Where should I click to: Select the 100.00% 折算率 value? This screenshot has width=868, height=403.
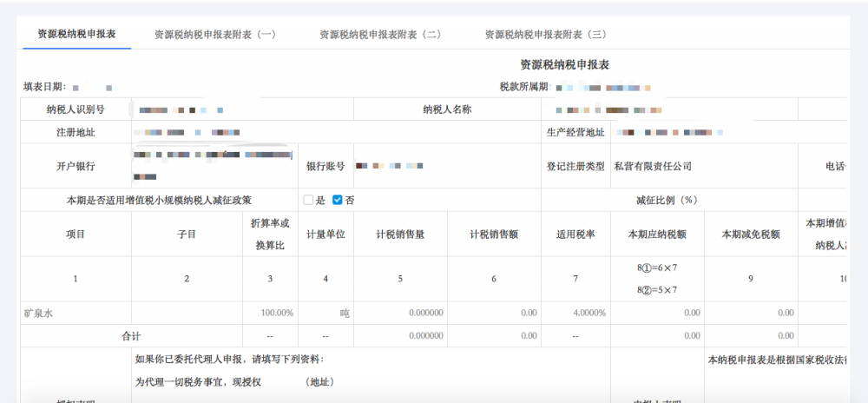[277, 313]
